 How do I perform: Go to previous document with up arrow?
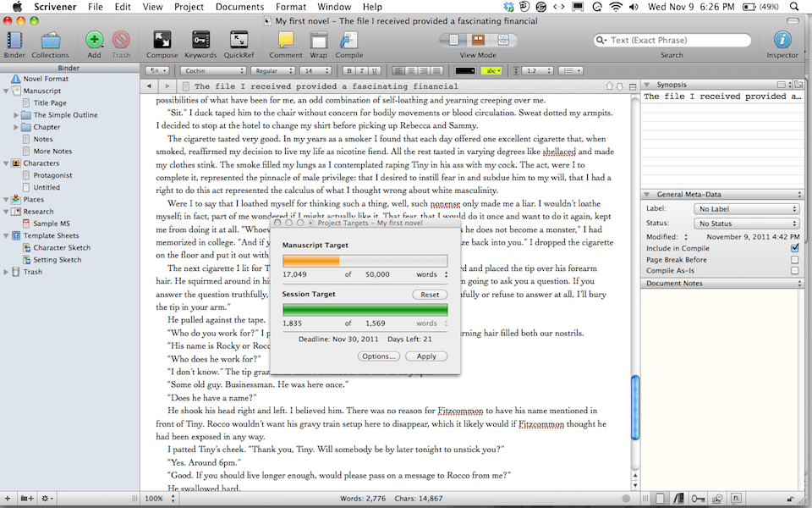(609, 86)
